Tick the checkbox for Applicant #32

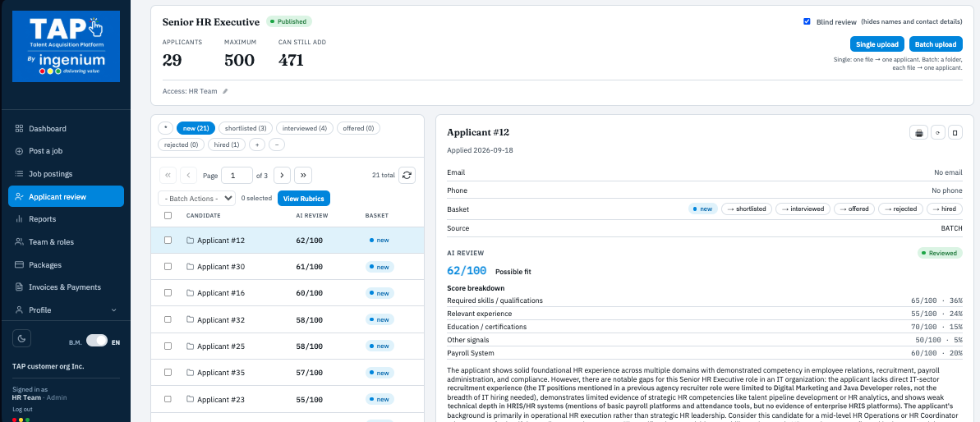pyautogui.click(x=168, y=319)
